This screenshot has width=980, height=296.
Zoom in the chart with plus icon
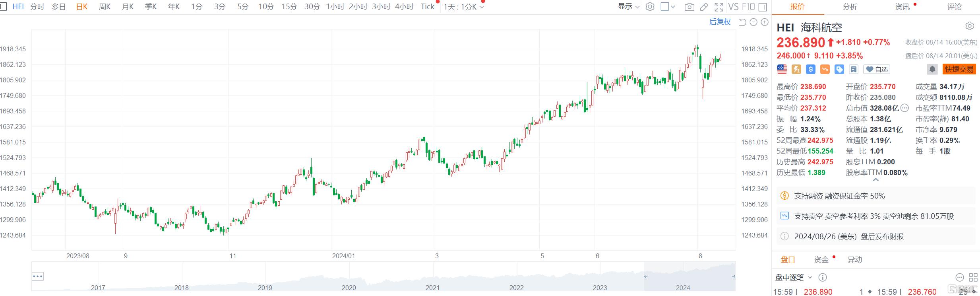pos(765,22)
